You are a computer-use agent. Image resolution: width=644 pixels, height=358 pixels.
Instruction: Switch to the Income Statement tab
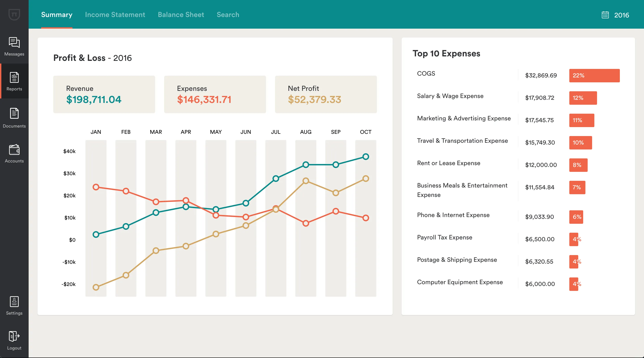click(115, 15)
